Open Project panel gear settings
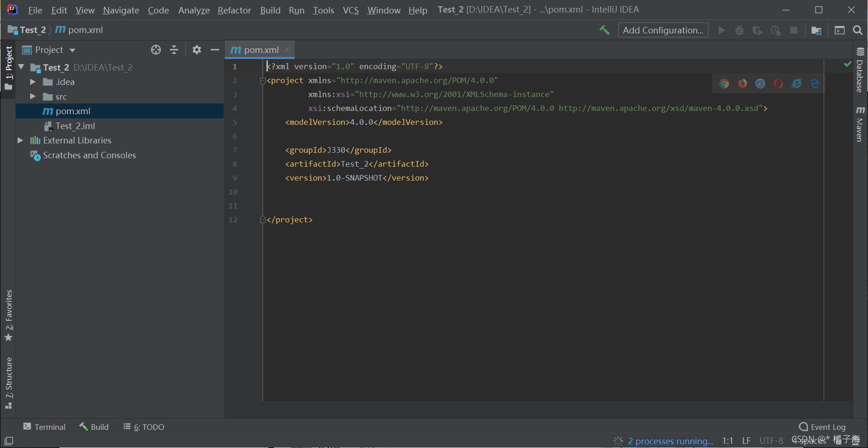The image size is (868, 448). 197,50
